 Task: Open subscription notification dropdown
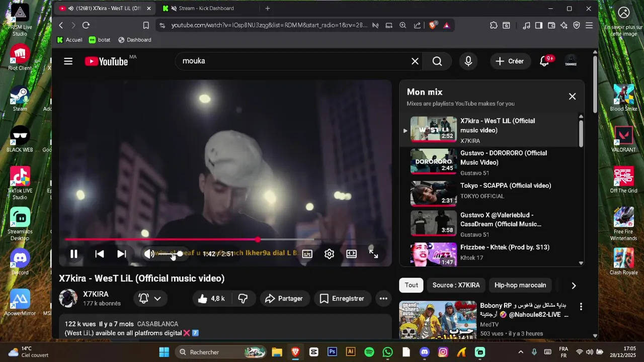[x=150, y=299]
